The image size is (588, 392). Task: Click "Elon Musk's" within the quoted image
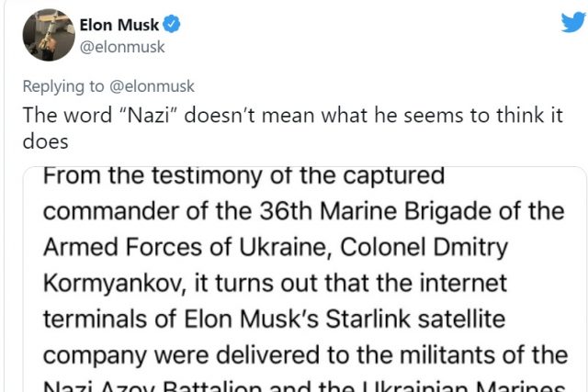[x=251, y=319]
